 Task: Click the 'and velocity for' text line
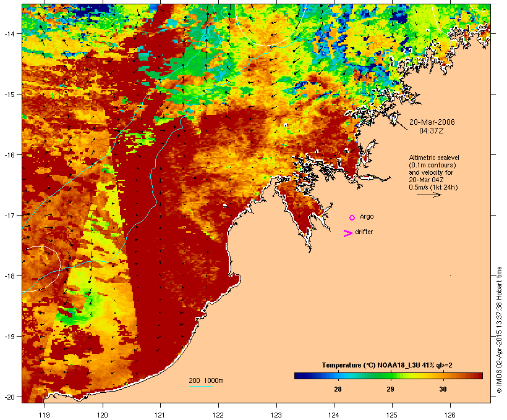click(x=431, y=172)
